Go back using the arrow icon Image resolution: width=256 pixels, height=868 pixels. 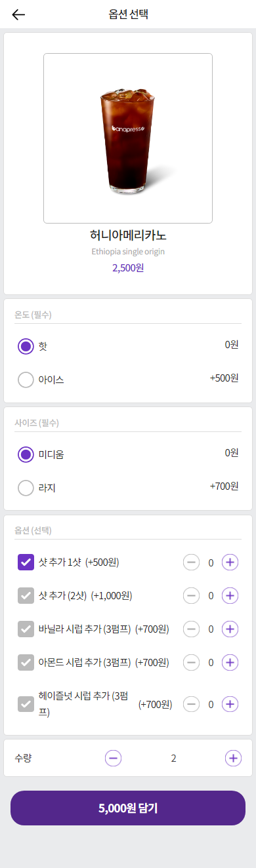19,14
